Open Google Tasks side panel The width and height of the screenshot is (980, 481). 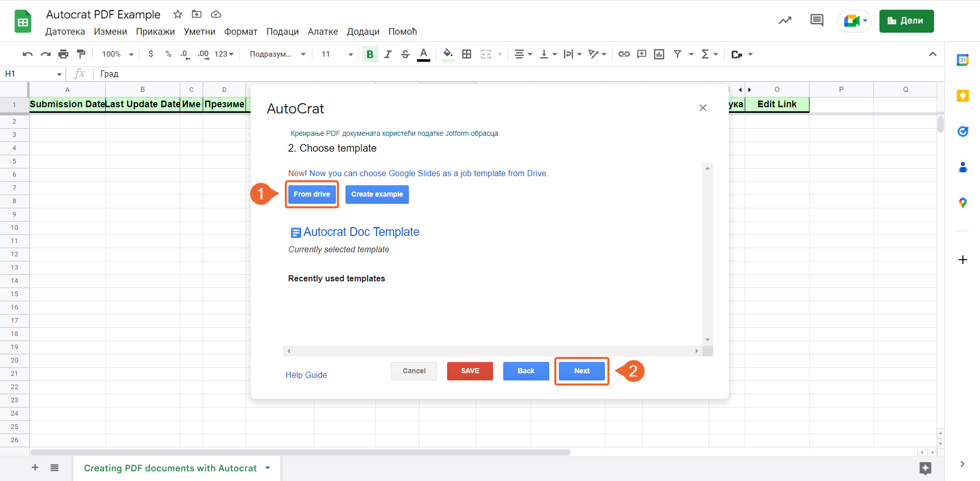(x=963, y=131)
